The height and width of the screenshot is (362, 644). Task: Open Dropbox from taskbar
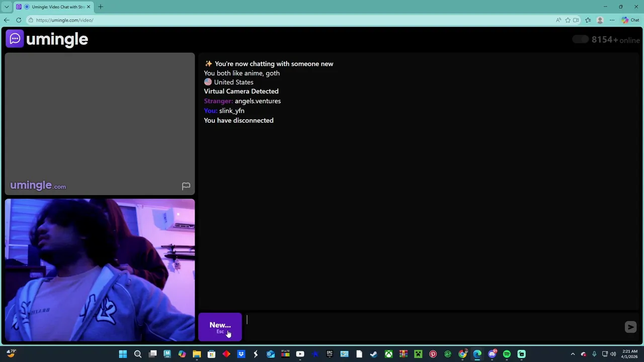241,354
